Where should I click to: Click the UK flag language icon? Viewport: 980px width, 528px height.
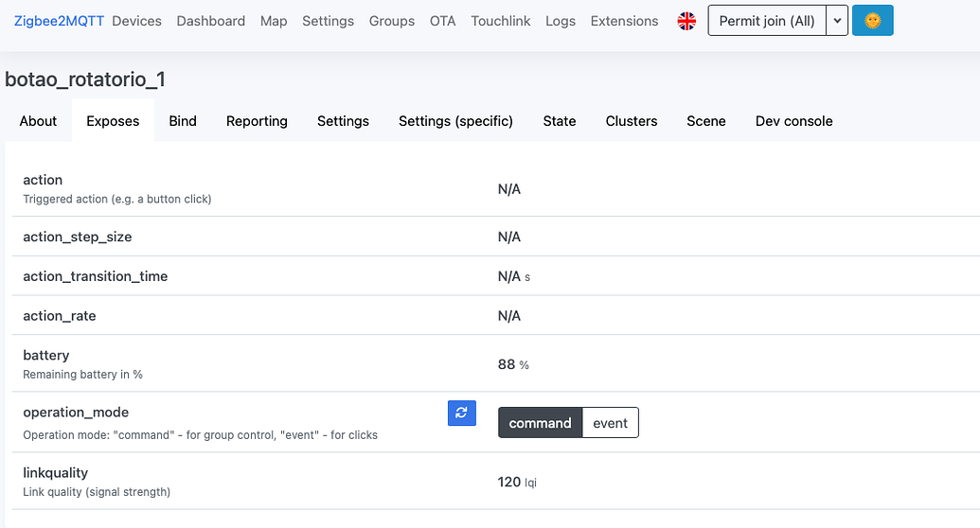(687, 21)
